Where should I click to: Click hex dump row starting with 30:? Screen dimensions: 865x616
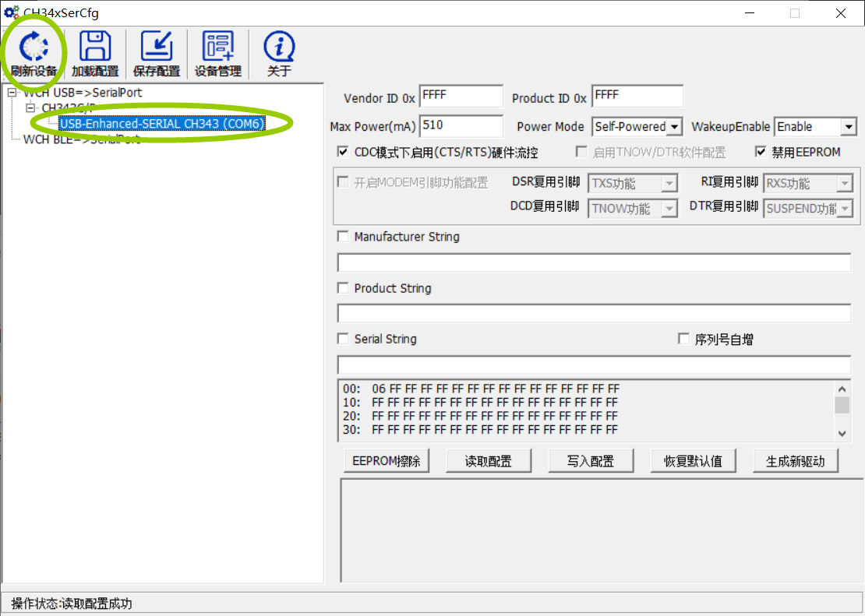point(481,430)
